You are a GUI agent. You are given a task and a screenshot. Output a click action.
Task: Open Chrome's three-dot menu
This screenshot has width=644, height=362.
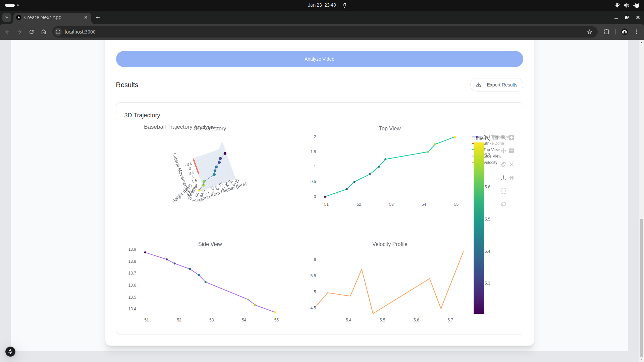(x=637, y=32)
